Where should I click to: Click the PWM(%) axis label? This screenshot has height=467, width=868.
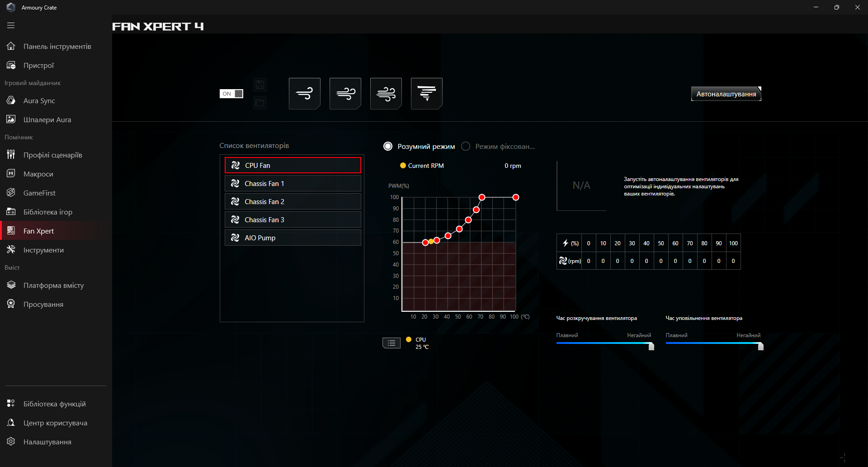point(399,186)
